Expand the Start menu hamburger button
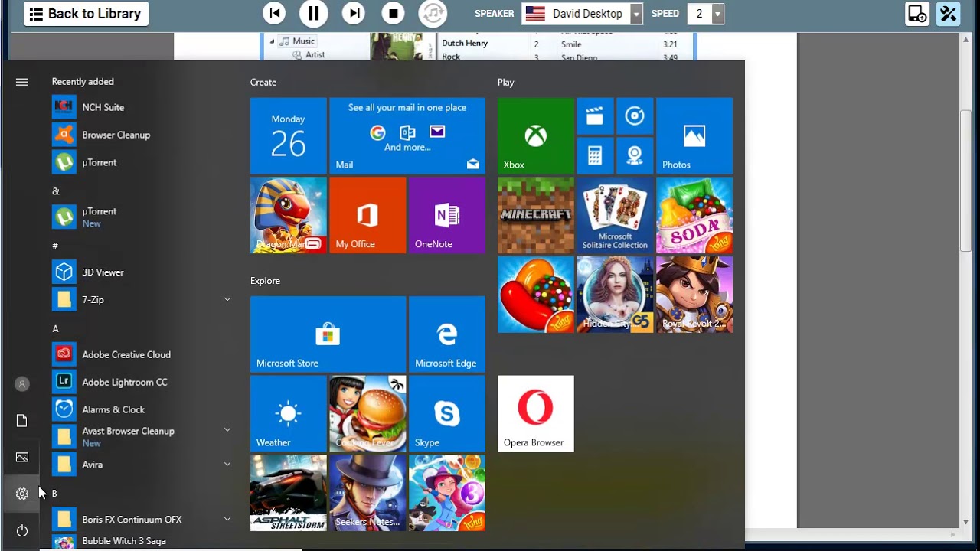980x551 pixels. (21, 82)
